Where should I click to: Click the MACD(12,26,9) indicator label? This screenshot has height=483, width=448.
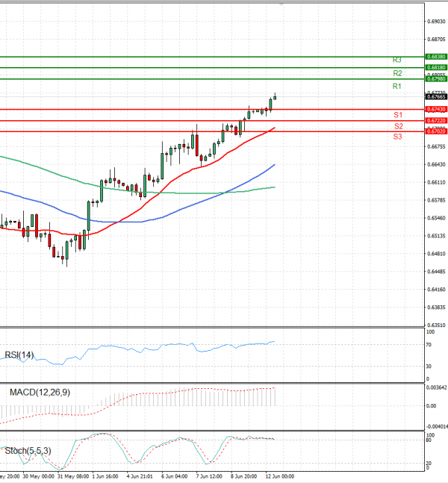tap(40, 392)
